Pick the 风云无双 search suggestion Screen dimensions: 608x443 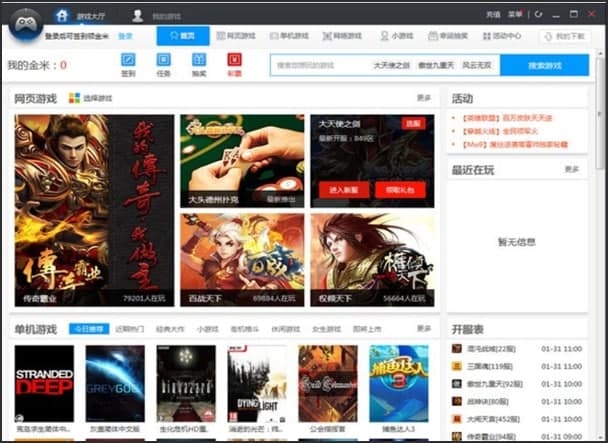(x=477, y=65)
